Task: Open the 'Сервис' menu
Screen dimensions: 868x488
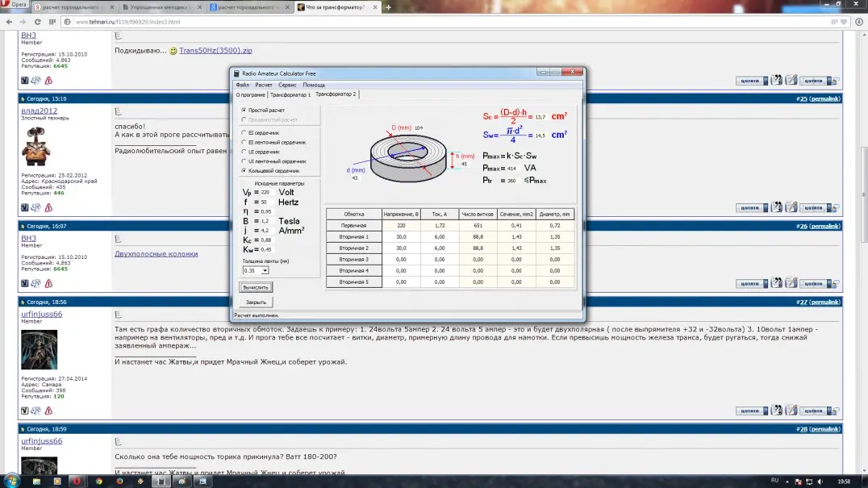Action: [x=287, y=85]
